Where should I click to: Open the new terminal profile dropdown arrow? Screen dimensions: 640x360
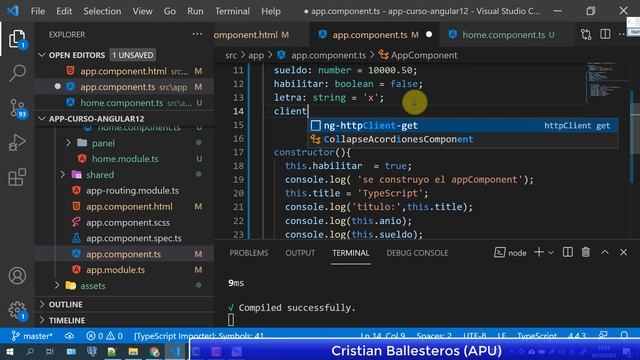click(x=551, y=253)
